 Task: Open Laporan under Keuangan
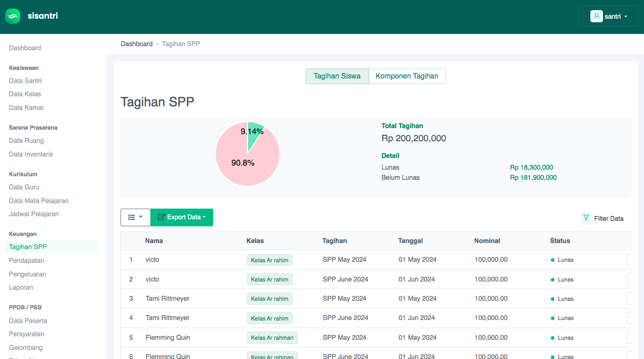coord(21,287)
